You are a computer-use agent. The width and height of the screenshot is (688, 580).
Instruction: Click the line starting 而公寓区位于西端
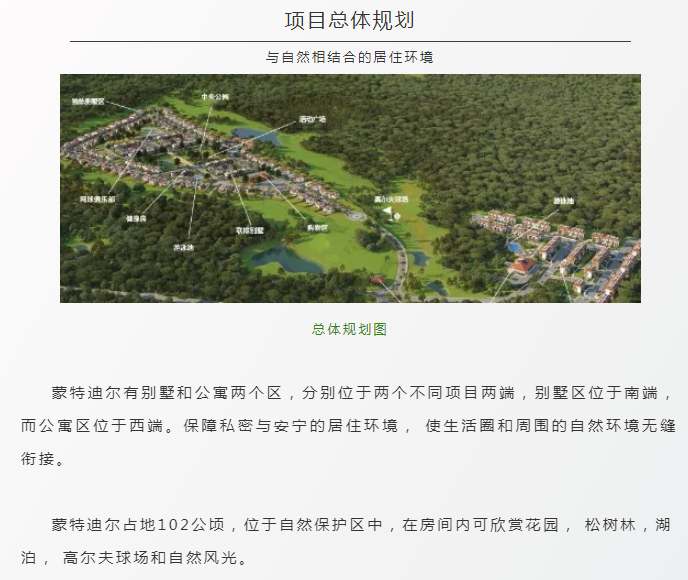[348, 426]
